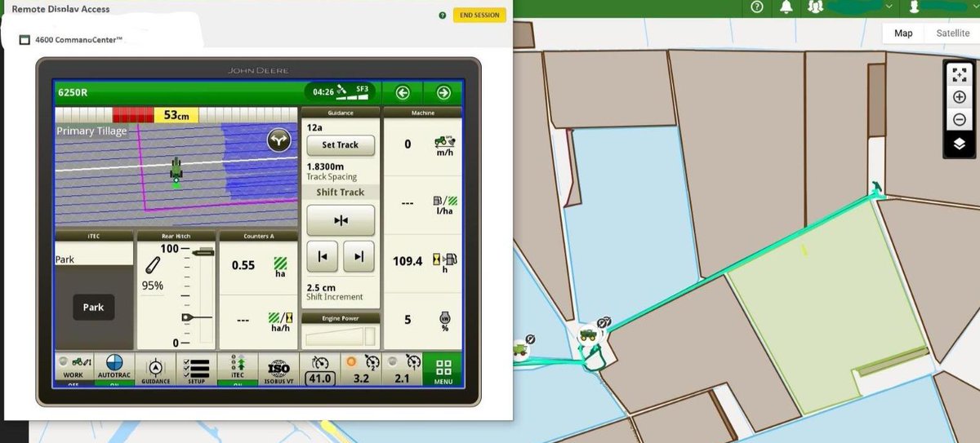The image size is (980, 443).
Task: Click the teal flag marker on the map
Action: tap(876, 187)
